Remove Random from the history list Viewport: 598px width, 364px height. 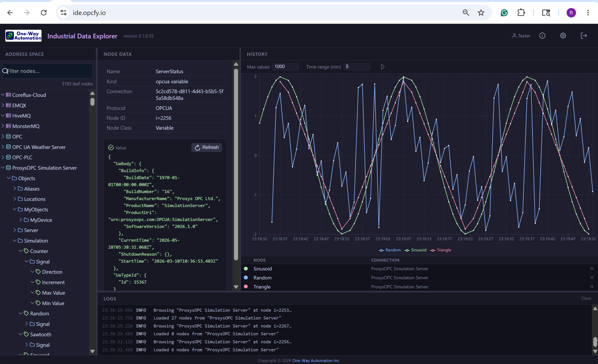click(x=592, y=277)
